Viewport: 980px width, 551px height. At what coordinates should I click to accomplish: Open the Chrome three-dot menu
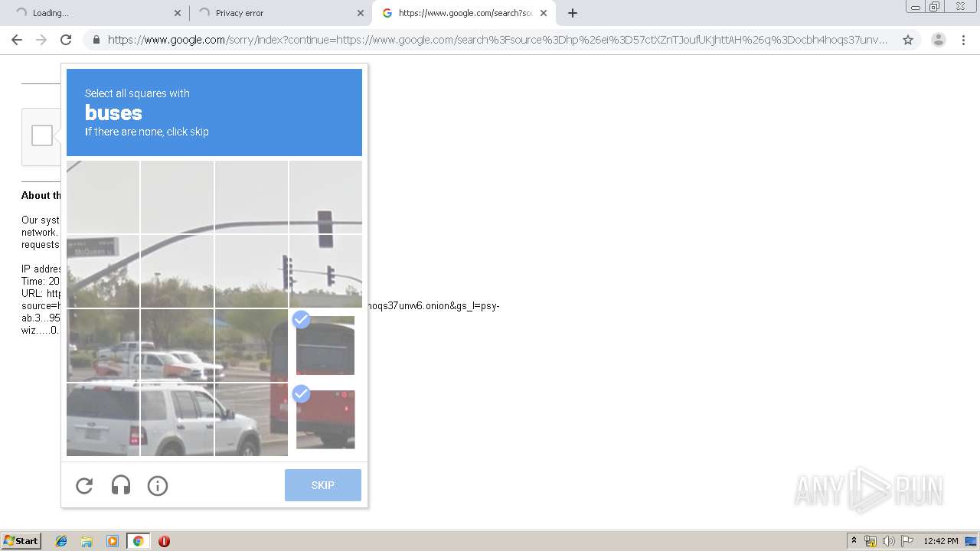click(x=963, y=40)
